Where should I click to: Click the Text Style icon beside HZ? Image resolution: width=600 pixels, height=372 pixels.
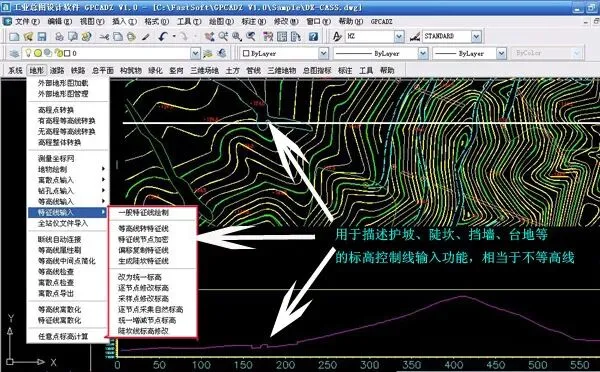coord(337,37)
